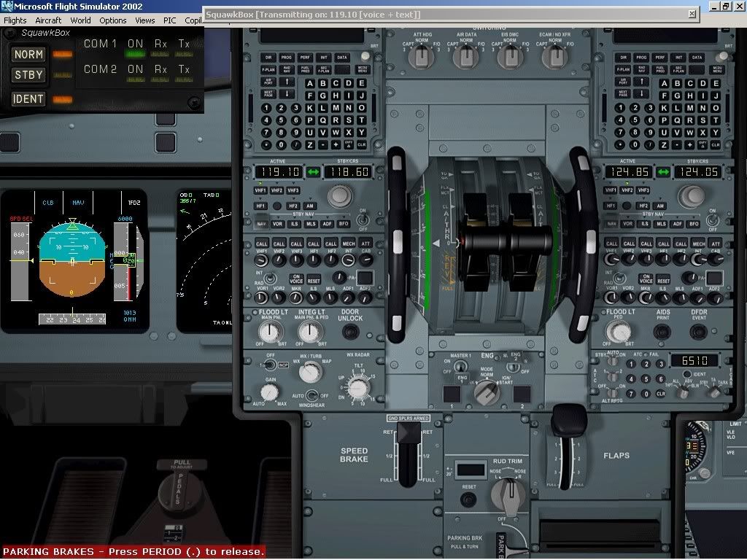Viewport: 747px width, 560px height.
Task: Click MECH call button on left audio panel
Action: (348, 244)
